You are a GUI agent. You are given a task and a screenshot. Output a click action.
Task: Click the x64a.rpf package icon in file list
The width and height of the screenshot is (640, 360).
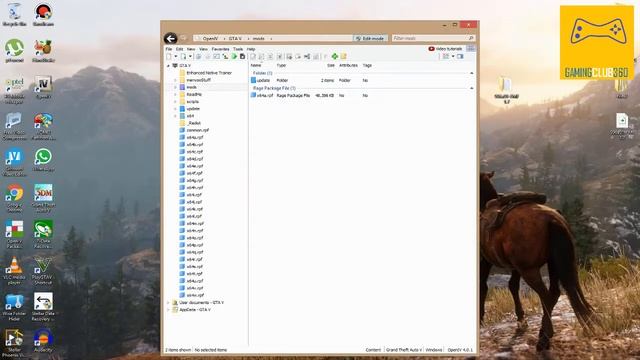point(253,95)
